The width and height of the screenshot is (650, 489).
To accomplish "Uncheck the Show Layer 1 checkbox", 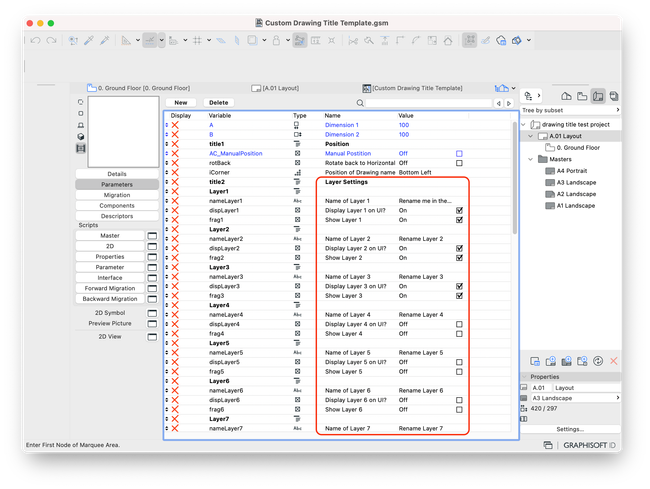I will [x=459, y=220].
